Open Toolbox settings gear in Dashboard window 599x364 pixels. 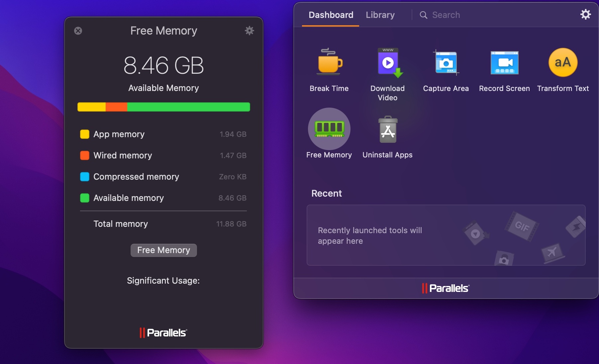[x=585, y=14]
